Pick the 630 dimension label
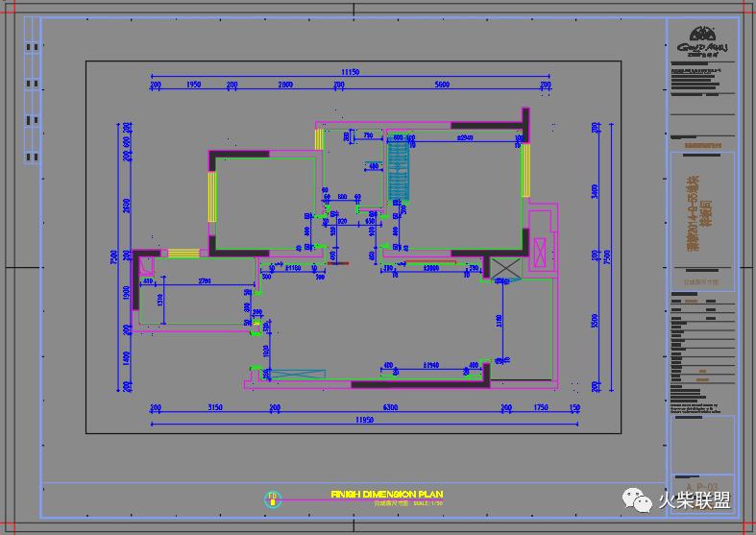Screen dimensions: 756x535 click(x=370, y=221)
